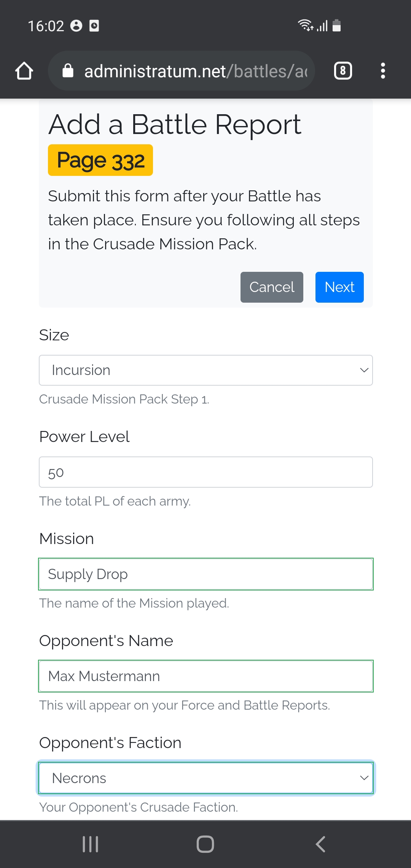Tap the clock time in status bar
This screenshot has height=868, width=411.
(46, 26)
